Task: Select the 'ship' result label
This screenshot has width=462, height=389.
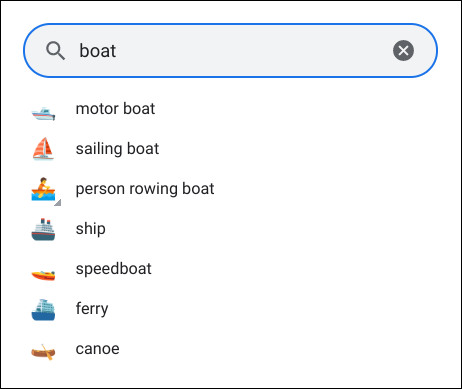Action: point(91,229)
